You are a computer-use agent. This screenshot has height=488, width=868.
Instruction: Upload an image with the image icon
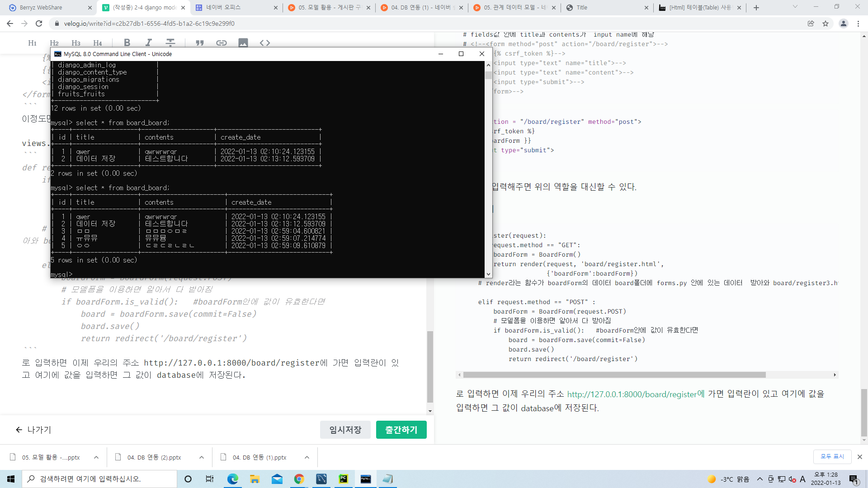[243, 43]
